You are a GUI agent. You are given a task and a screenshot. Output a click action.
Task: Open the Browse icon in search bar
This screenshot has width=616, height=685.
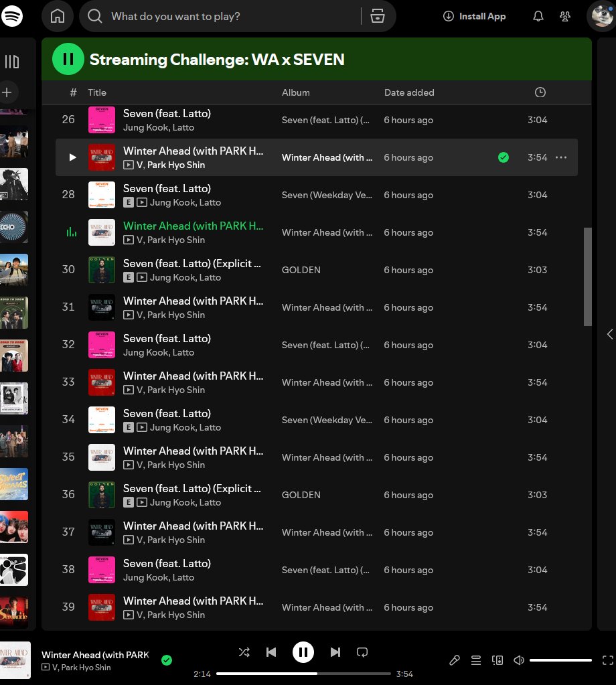pos(378,16)
